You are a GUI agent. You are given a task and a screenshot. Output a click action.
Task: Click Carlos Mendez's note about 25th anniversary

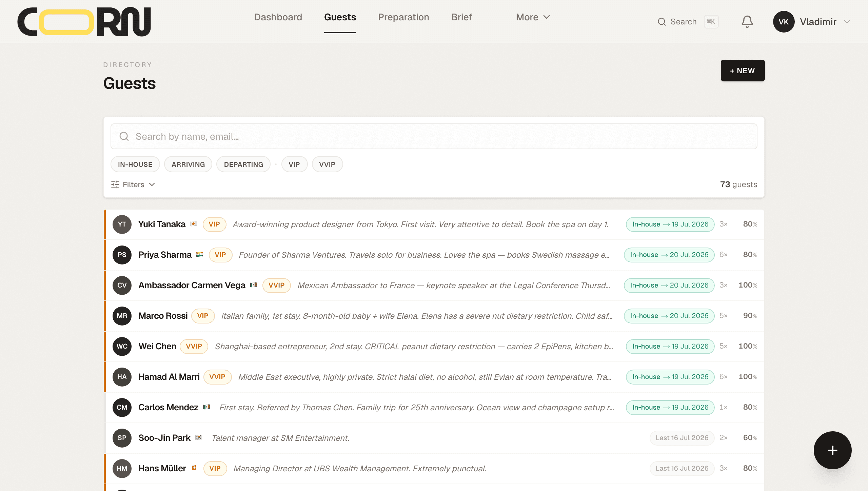pos(417,408)
